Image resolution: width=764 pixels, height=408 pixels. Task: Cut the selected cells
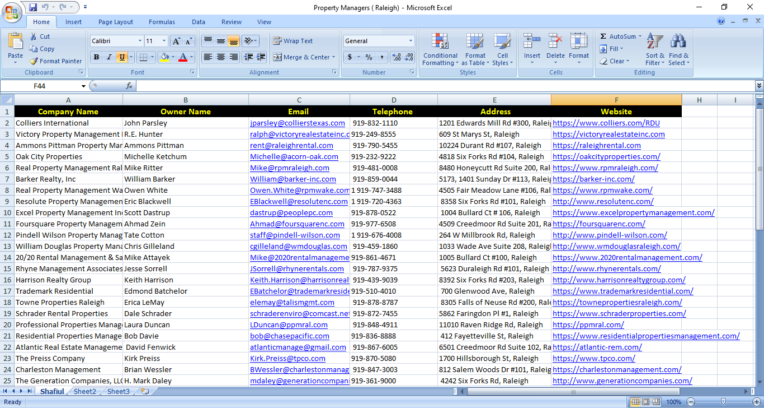click(39, 37)
